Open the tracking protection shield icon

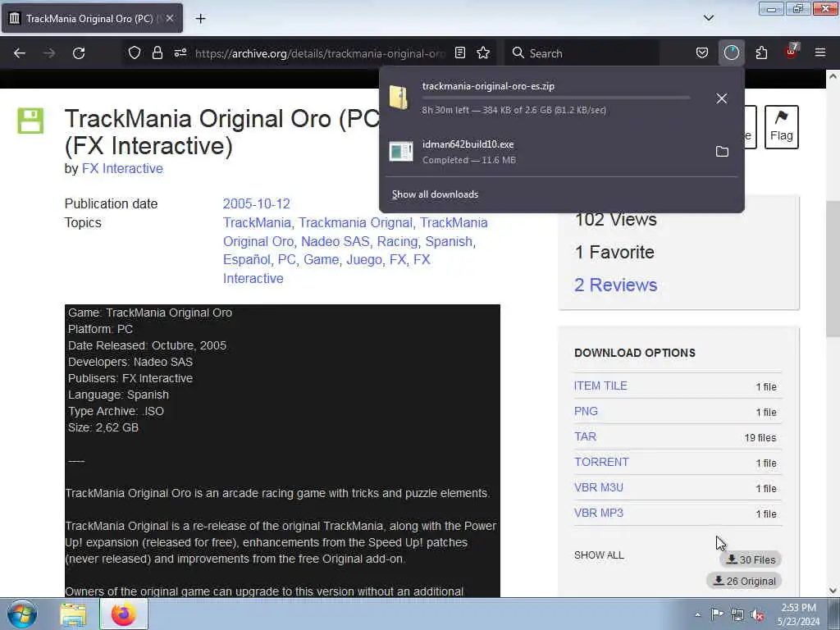(135, 52)
